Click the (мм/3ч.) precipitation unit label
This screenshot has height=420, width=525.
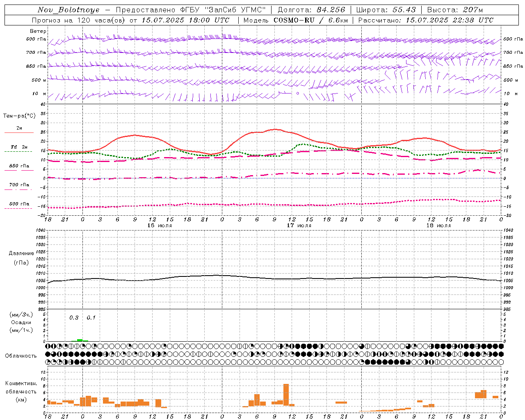pos(21,315)
